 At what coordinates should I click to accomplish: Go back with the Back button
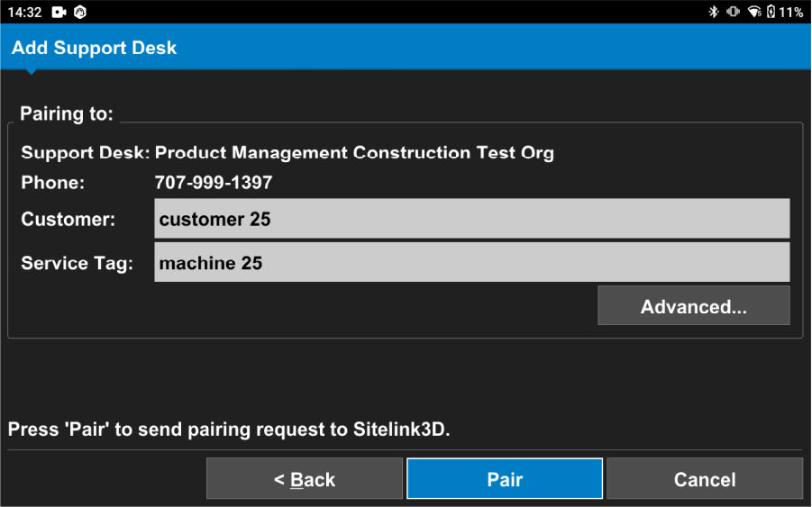[305, 479]
